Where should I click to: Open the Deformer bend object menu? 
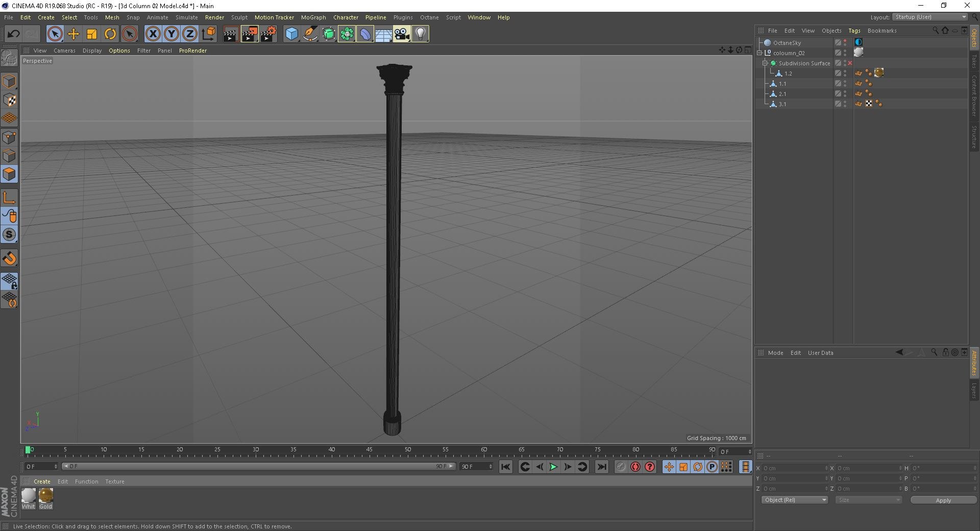365,34
